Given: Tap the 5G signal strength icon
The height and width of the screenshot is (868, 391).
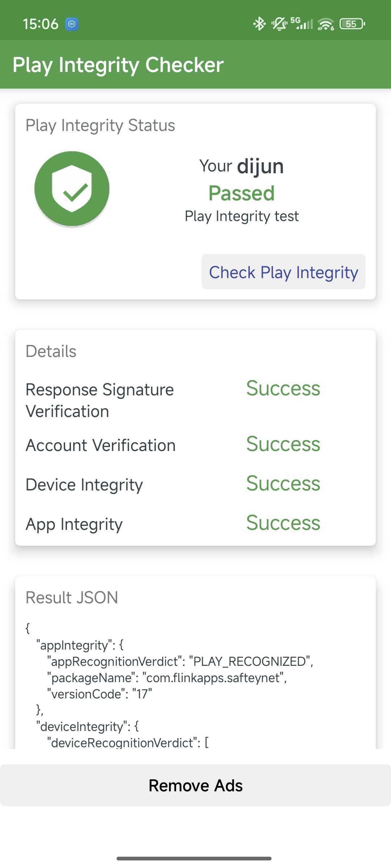Looking at the screenshot, I should 302,24.
